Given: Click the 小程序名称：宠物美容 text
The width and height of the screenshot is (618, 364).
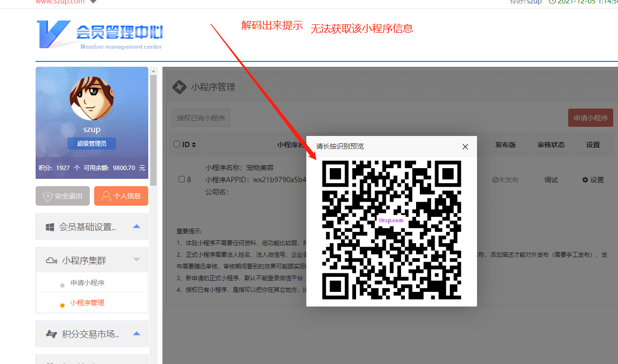Looking at the screenshot, I should (239, 168).
